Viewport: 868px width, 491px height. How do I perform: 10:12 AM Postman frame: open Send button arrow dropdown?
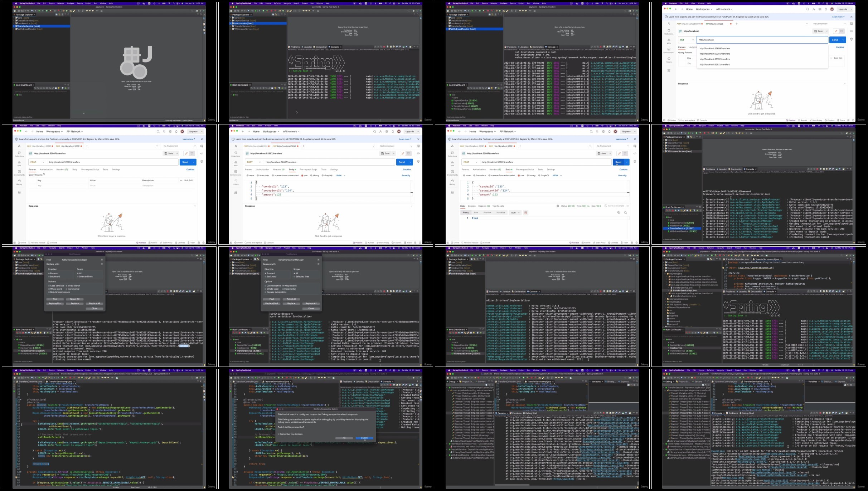(x=627, y=162)
